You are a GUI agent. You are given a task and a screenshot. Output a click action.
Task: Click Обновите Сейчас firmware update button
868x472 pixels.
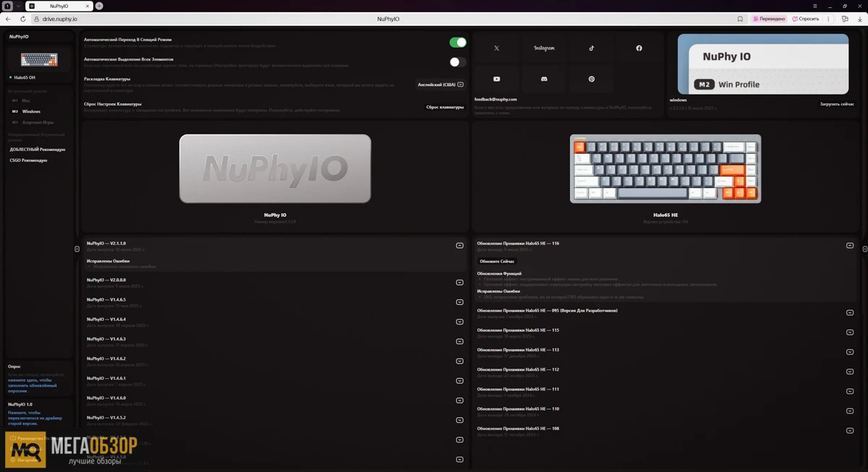tap(497, 262)
